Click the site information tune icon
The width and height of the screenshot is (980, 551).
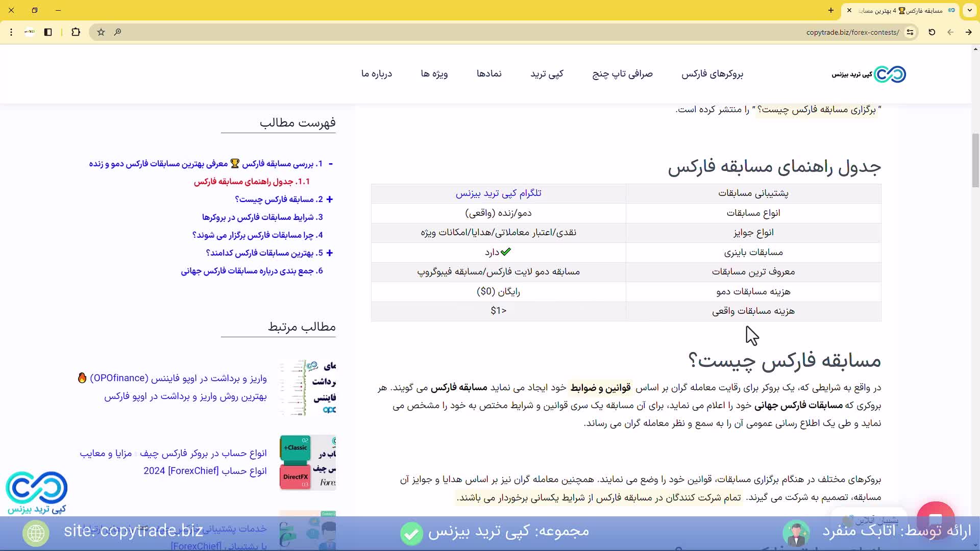click(x=910, y=32)
